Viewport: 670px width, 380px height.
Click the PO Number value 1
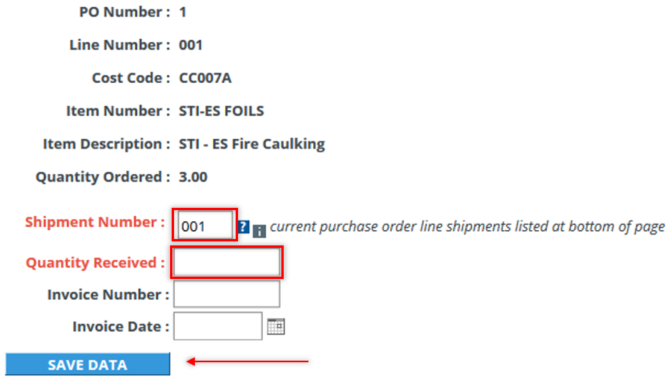[x=183, y=12]
